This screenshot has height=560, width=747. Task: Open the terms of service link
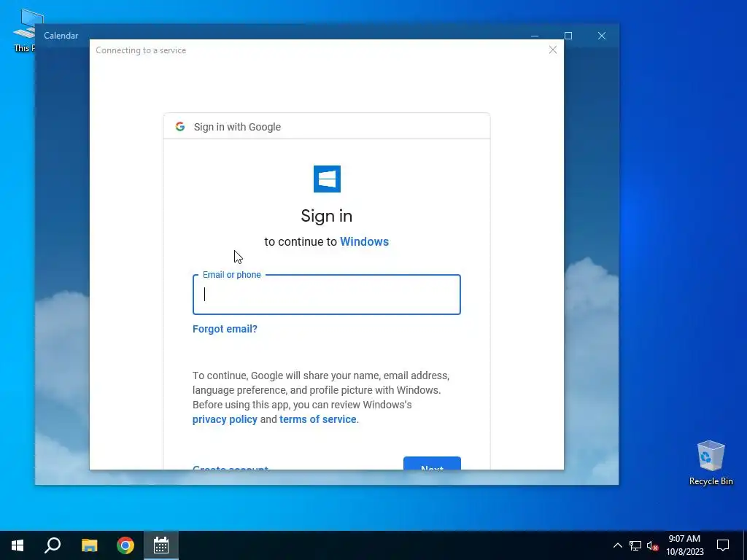pyautogui.click(x=318, y=419)
